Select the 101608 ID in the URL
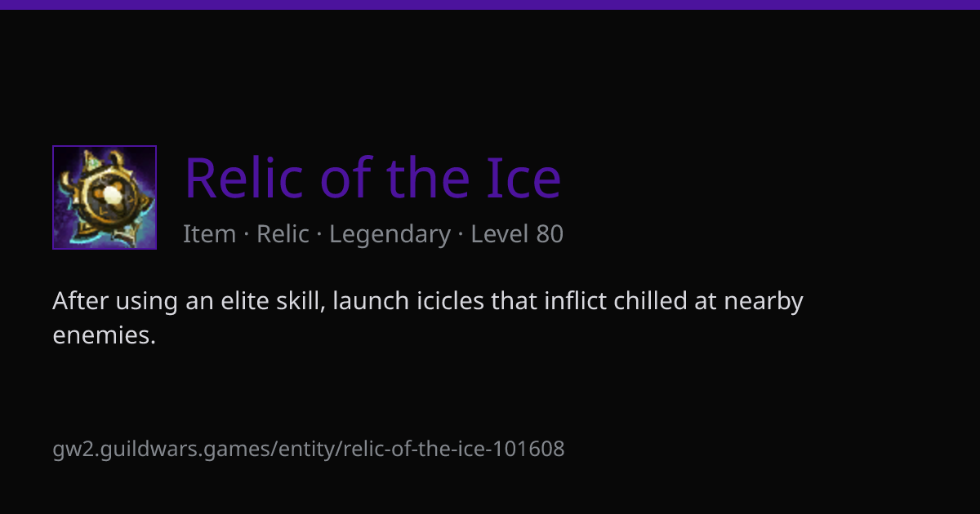The width and height of the screenshot is (980, 514). pos(531,448)
